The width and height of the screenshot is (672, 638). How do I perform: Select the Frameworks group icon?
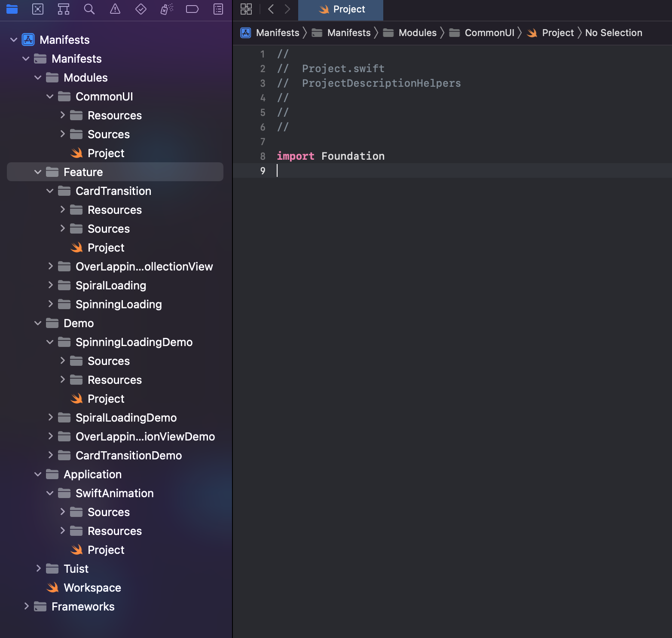pyautogui.click(x=40, y=607)
